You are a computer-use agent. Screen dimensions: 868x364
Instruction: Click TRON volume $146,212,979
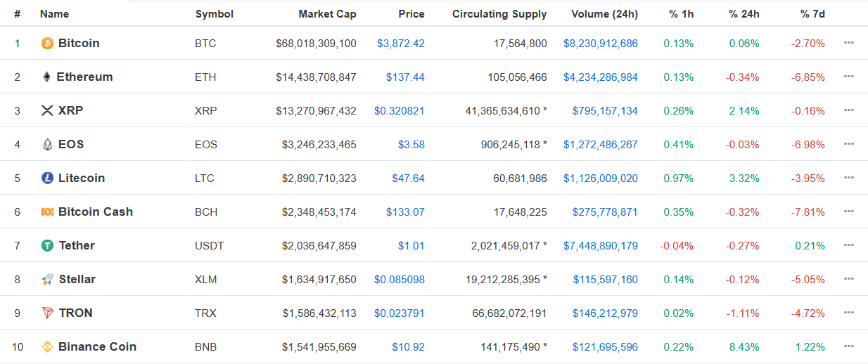[606, 313]
